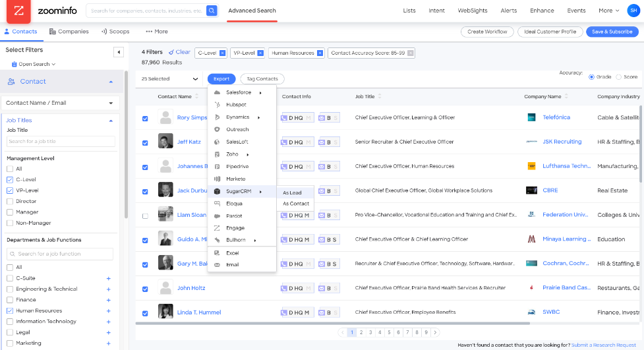
Task: Click the job title search field
Action: [x=61, y=141]
